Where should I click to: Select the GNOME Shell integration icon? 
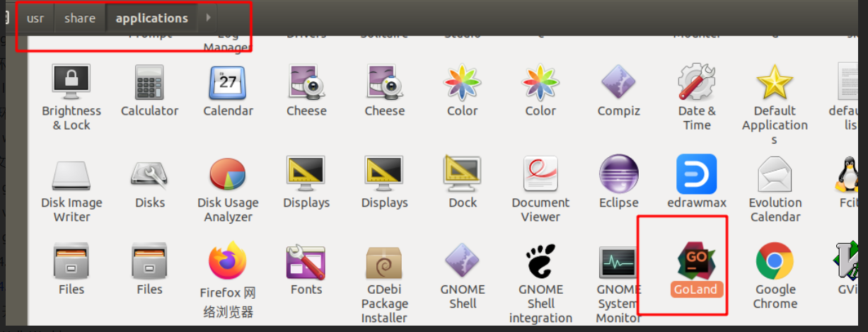(540, 262)
